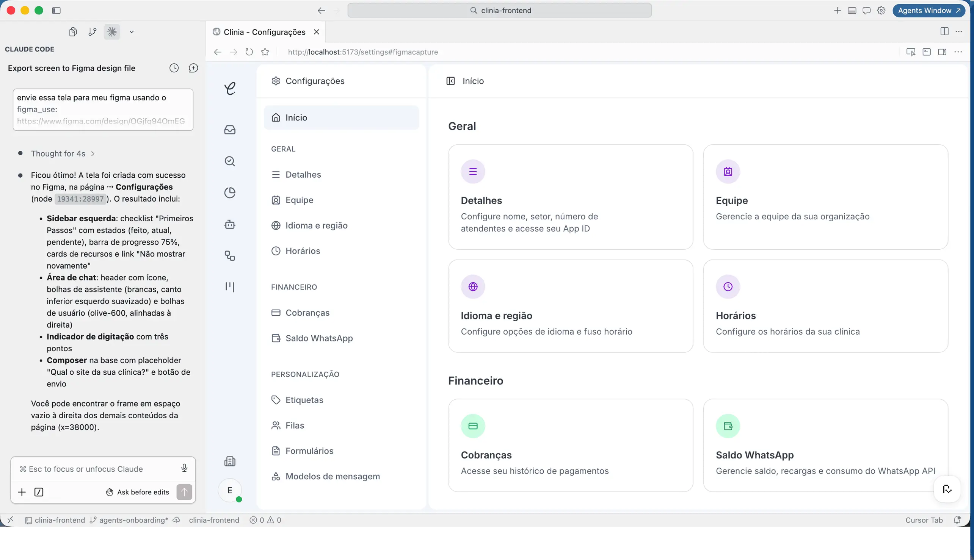974x560 pixels.
Task: Click Cursor Tab in status bar
Action: point(924,520)
